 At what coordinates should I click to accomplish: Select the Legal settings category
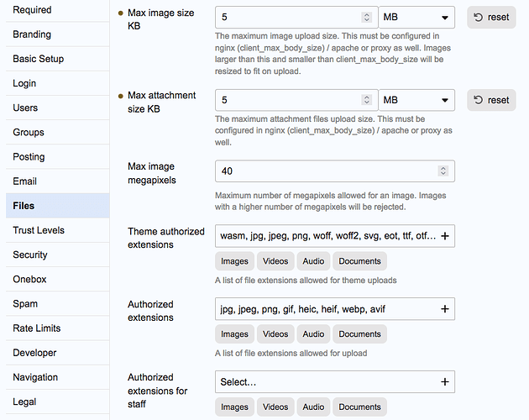[57, 402]
